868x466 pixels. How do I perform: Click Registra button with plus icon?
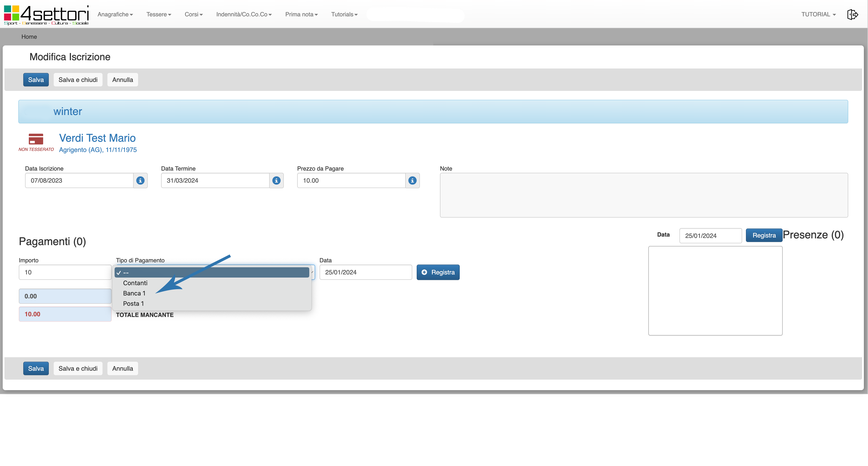click(438, 272)
